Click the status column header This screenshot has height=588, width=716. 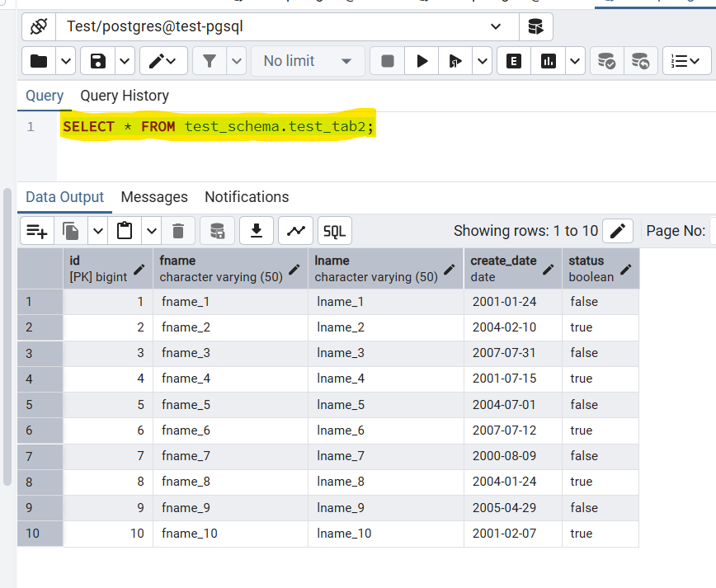coord(601,269)
